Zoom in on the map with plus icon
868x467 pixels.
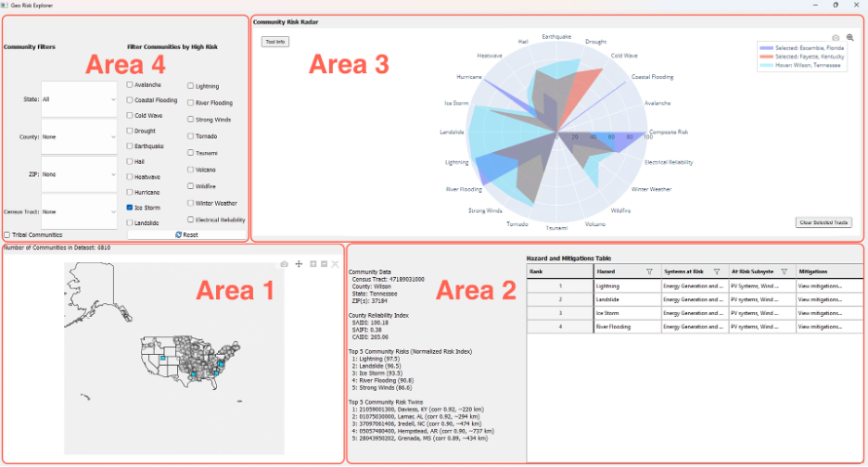(x=313, y=264)
